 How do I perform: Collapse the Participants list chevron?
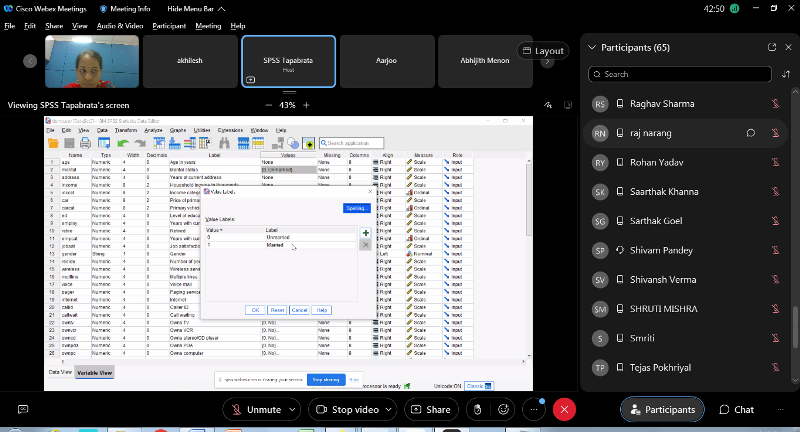[592, 47]
